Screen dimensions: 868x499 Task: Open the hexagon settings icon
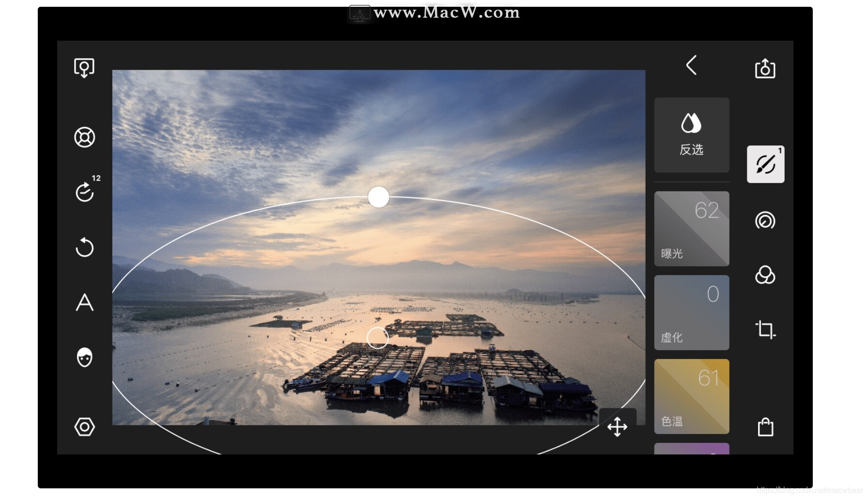(84, 427)
